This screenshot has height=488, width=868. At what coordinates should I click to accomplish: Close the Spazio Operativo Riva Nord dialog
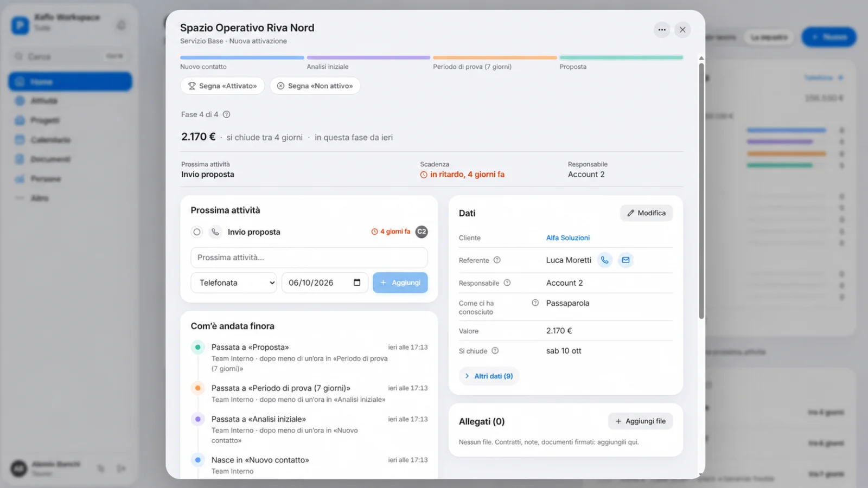(682, 30)
